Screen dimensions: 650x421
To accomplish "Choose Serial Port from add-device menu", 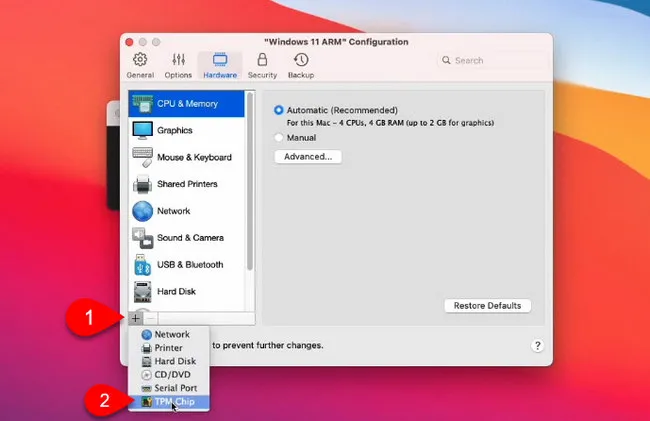I will click(x=169, y=388).
